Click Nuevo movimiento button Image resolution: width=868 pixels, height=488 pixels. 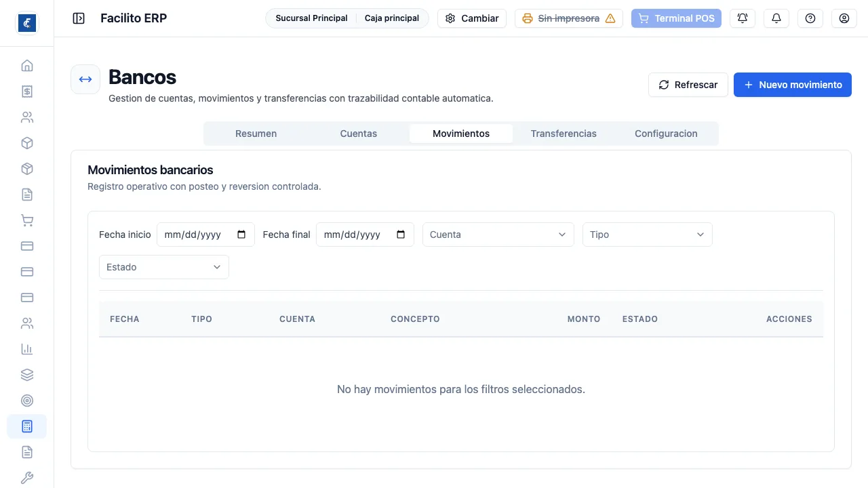tap(793, 85)
